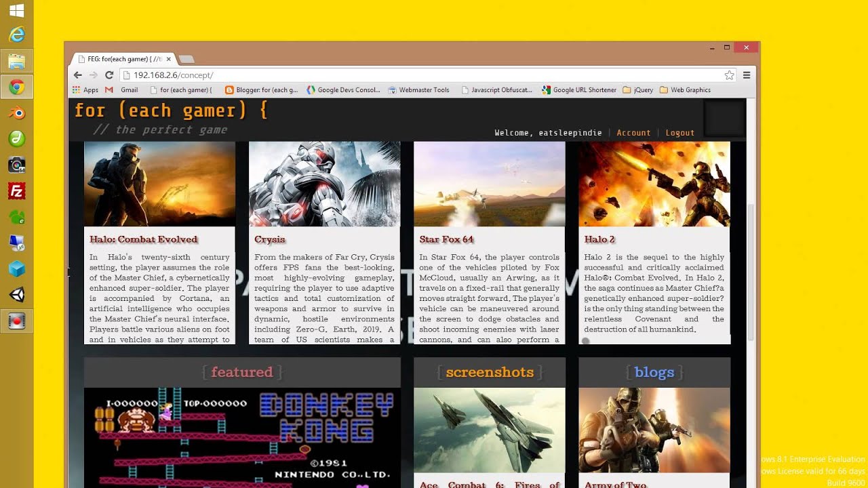The height and width of the screenshot is (488, 868).
Task: Click the red record icon in taskbar
Action: pyautogui.click(x=17, y=321)
